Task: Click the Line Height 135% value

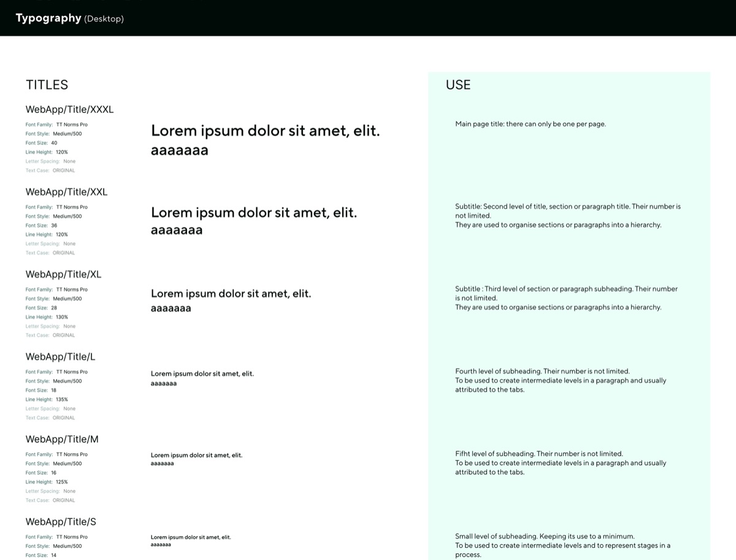Action: (62, 399)
